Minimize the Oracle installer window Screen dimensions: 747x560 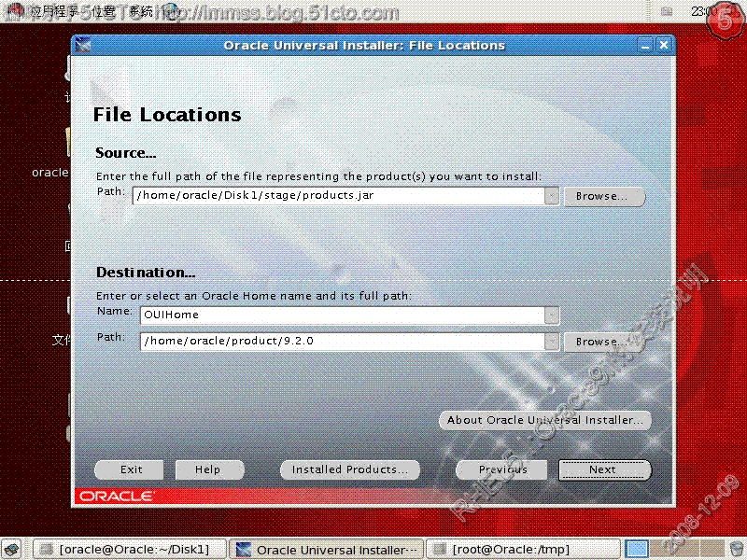point(645,45)
